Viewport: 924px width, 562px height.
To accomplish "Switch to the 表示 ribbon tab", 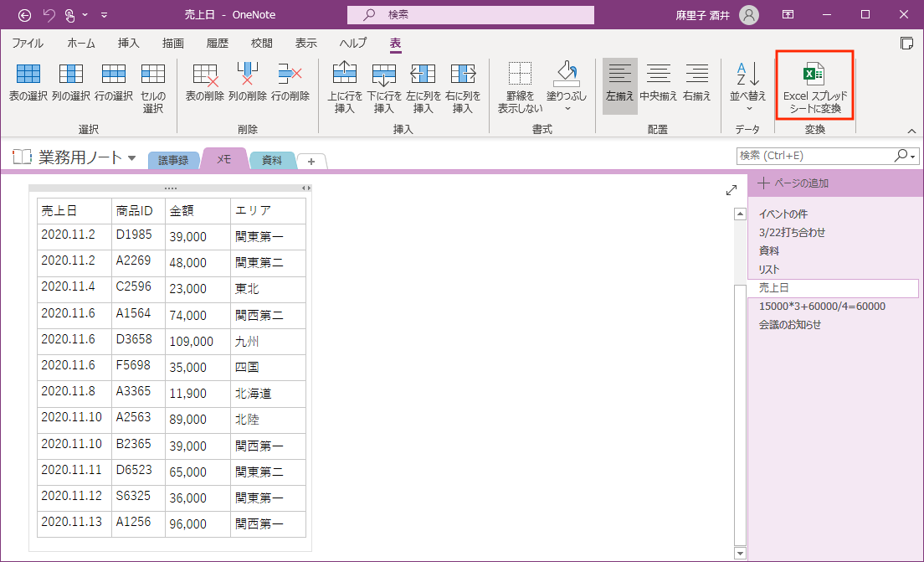I will pyautogui.click(x=305, y=43).
